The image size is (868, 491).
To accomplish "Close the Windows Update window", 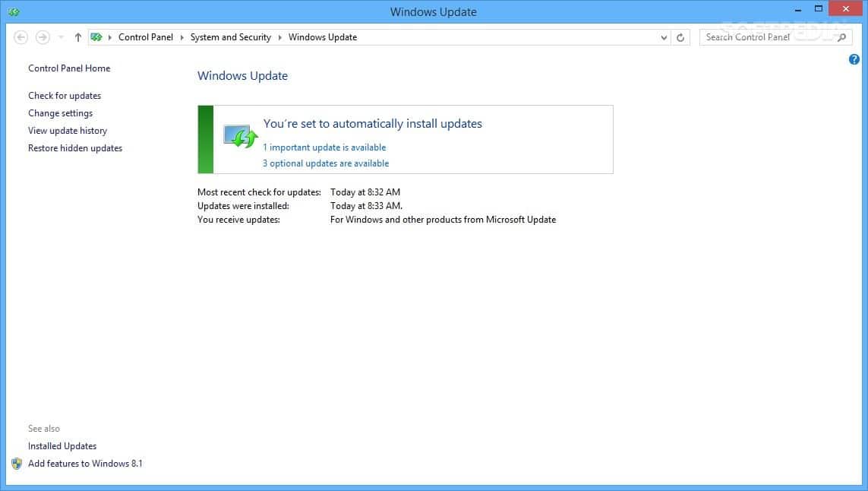I will point(845,9).
